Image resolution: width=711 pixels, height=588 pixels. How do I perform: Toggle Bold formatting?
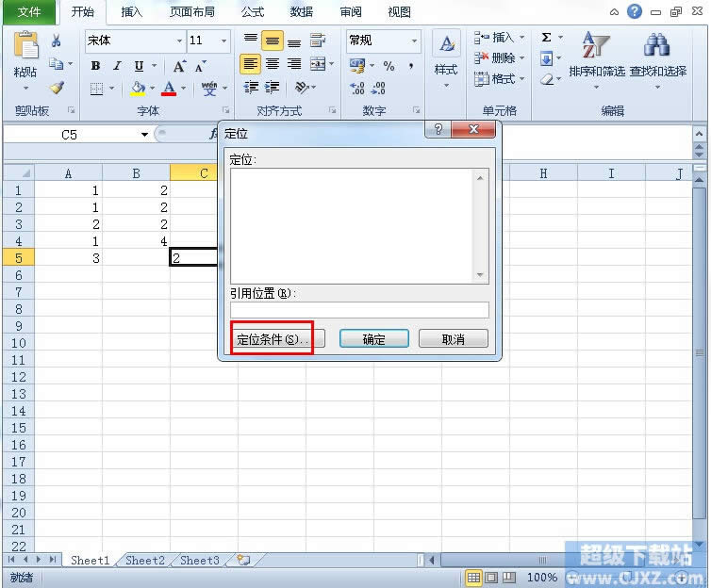pos(95,66)
